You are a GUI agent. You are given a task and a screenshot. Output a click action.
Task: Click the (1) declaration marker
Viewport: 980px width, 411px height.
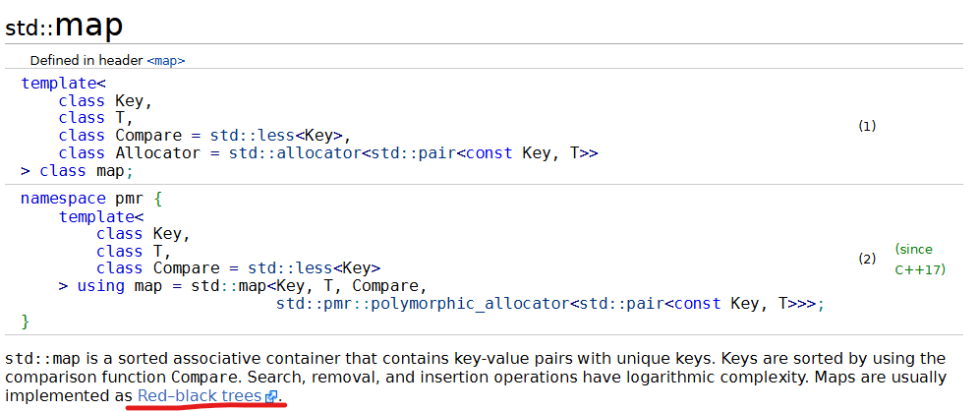867,127
